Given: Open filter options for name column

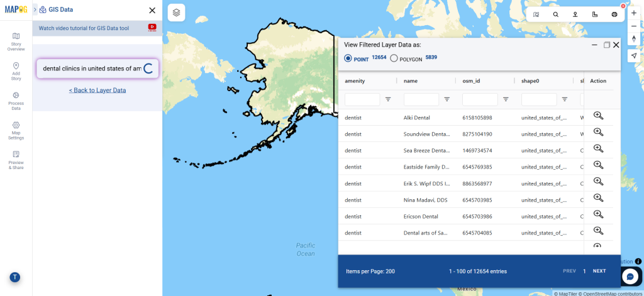Looking at the screenshot, I should click(447, 99).
